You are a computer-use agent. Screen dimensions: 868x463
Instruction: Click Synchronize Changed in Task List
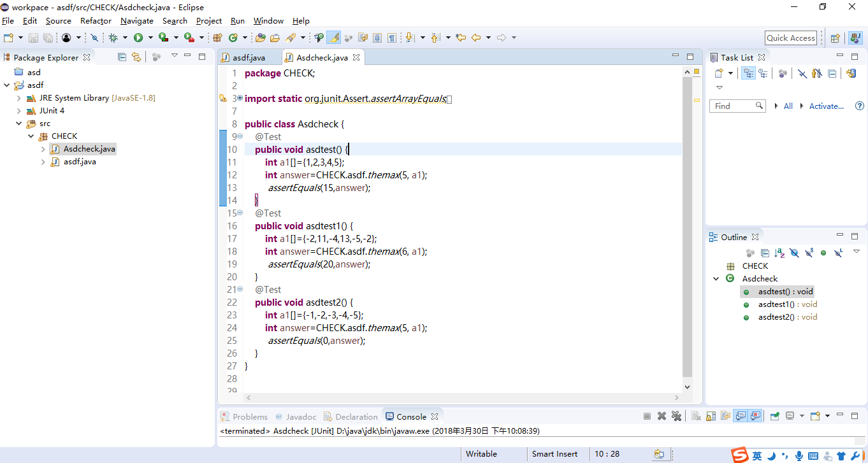pos(851,73)
